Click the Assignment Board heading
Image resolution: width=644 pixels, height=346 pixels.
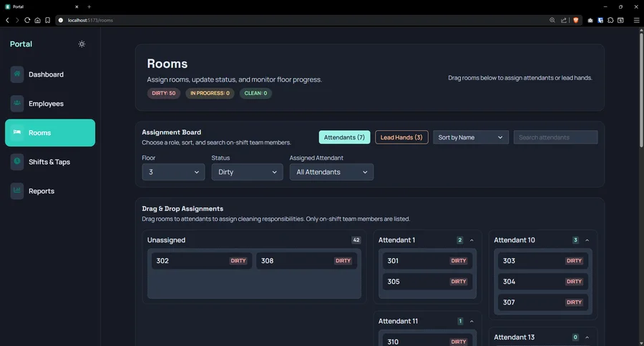click(171, 132)
